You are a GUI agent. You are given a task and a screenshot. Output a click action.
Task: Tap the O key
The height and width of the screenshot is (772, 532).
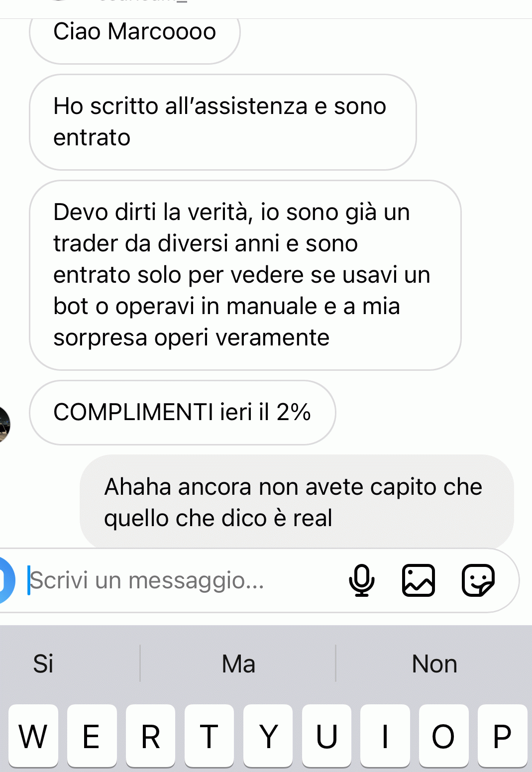[443, 736]
